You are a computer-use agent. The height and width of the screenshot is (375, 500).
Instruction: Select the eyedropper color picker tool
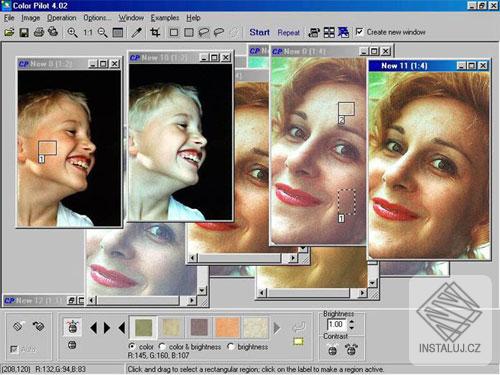click(x=137, y=32)
